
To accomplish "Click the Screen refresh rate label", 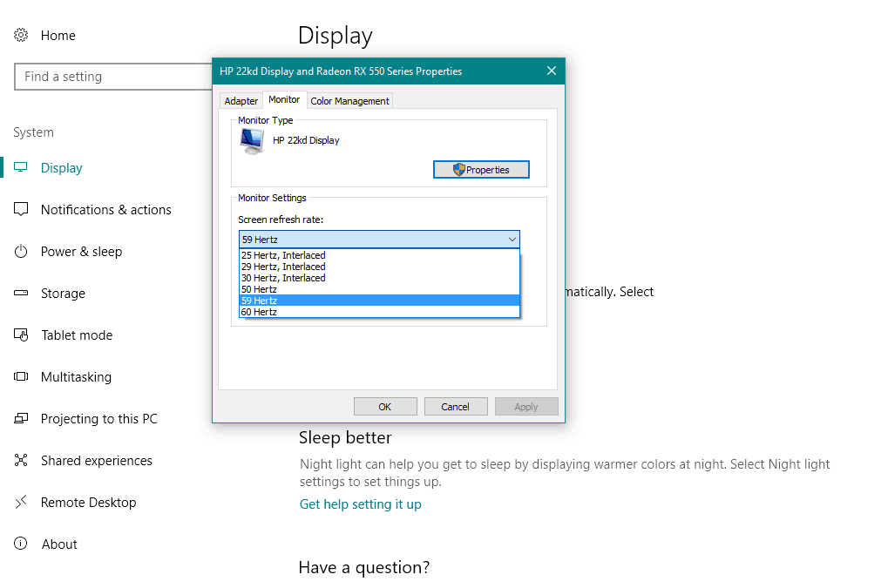I will pyautogui.click(x=281, y=220).
